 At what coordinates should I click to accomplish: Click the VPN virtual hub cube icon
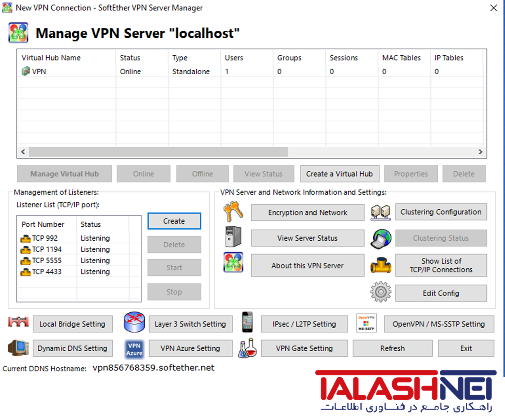(26, 71)
